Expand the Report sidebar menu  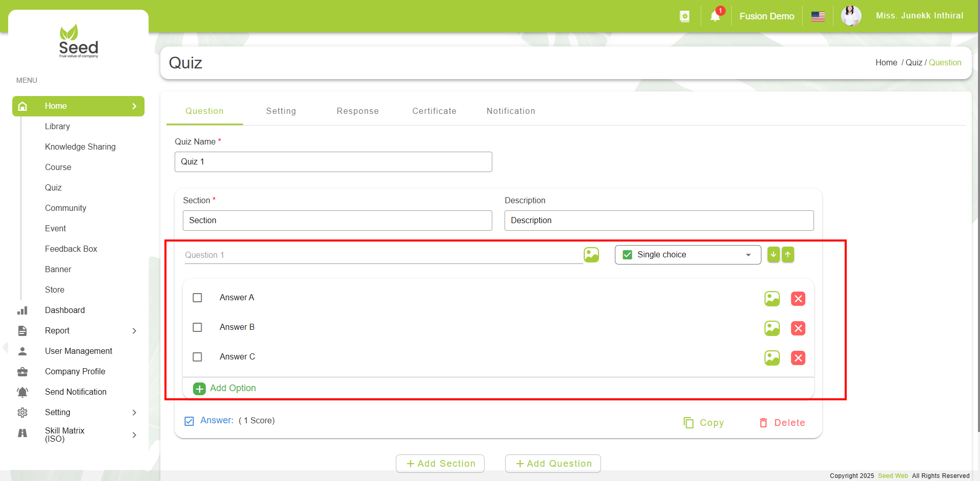click(134, 330)
